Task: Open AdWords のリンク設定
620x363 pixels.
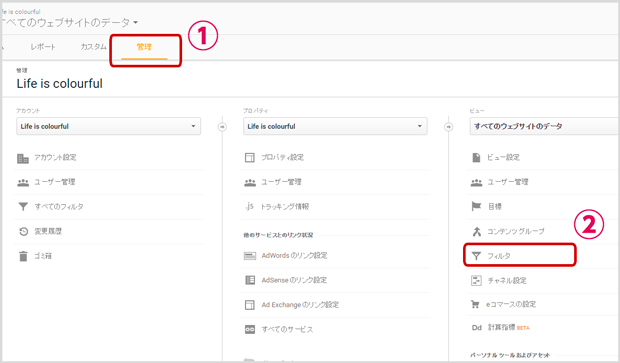Action: coord(295,255)
